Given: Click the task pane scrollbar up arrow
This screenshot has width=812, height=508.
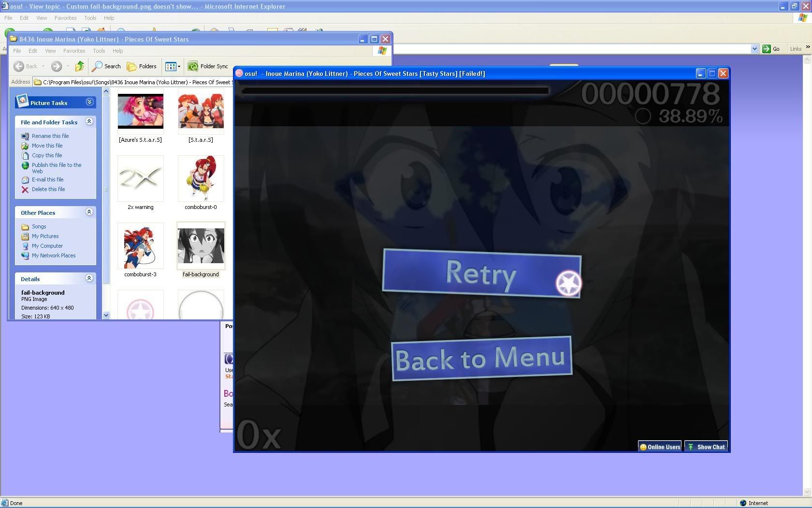Looking at the screenshot, I should 106,91.
